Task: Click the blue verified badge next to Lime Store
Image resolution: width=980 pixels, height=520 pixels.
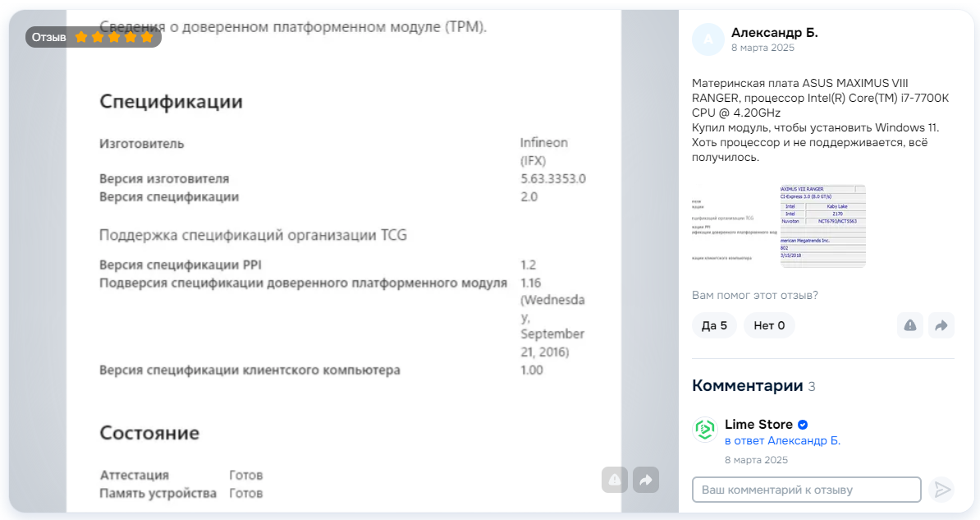Action: [803, 425]
